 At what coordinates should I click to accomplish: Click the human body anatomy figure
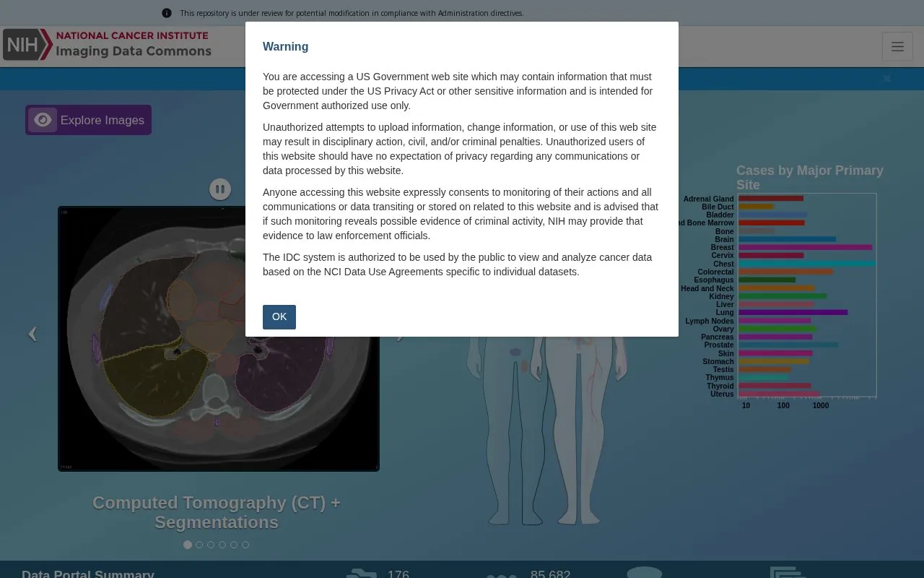[x=546, y=430]
